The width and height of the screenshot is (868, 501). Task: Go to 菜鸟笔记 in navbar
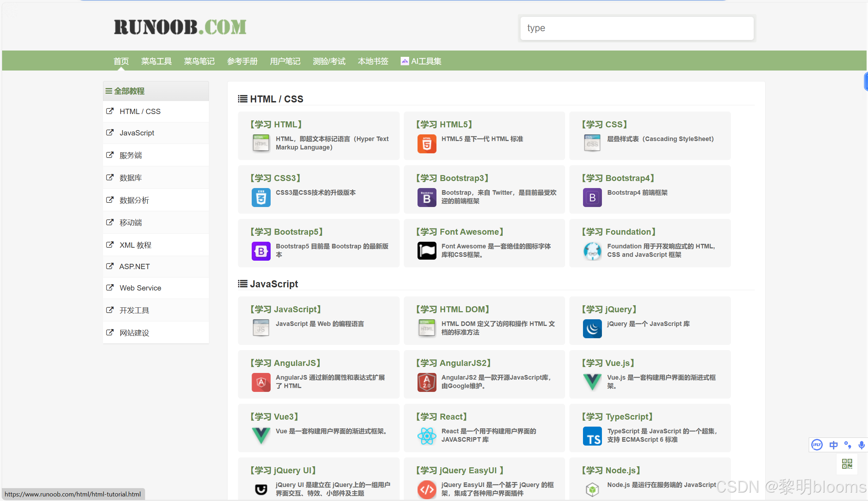[x=199, y=61]
